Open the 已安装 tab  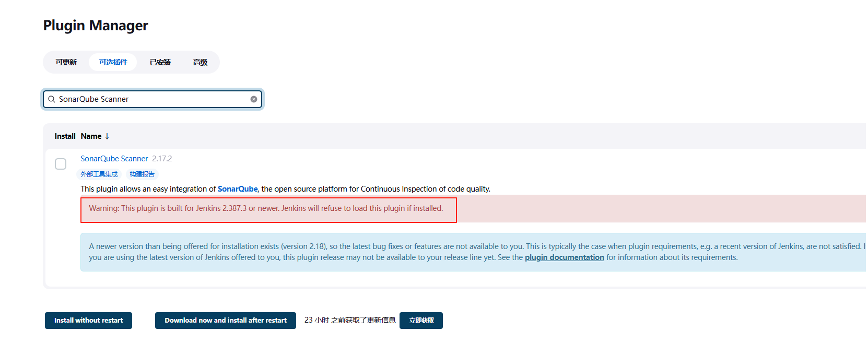[160, 62]
